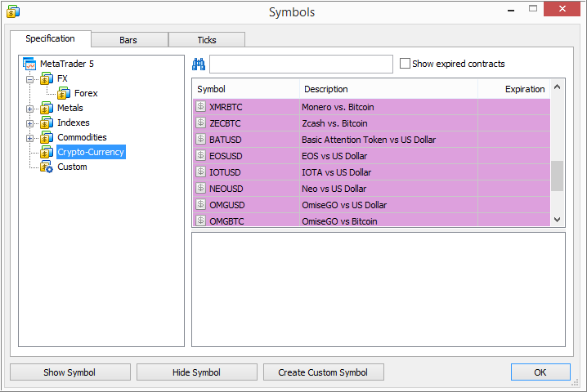The image size is (587, 392).
Task: Sort by the Description column header
Action: coord(388,89)
